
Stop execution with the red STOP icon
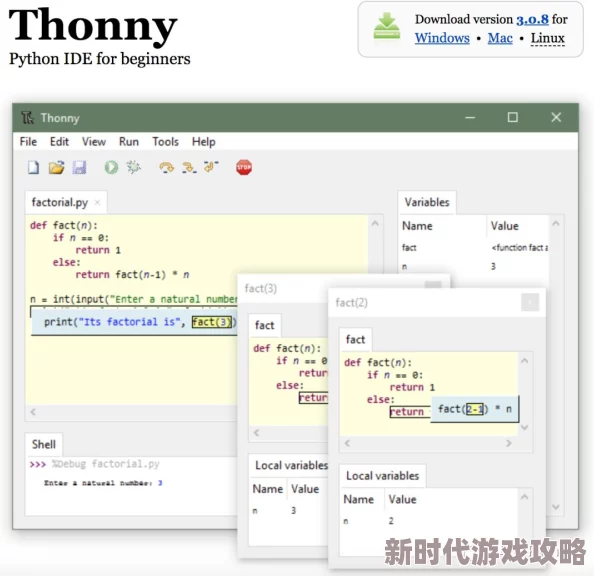click(x=244, y=167)
